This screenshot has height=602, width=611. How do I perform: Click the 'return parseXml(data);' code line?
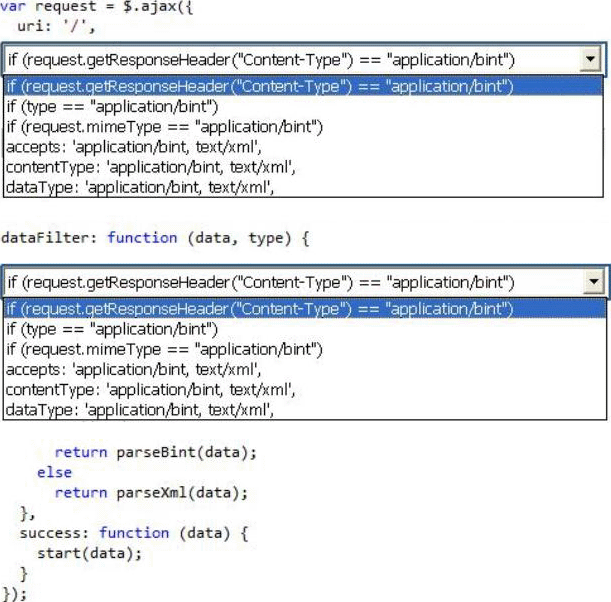pyautogui.click(x=150, y=492)
